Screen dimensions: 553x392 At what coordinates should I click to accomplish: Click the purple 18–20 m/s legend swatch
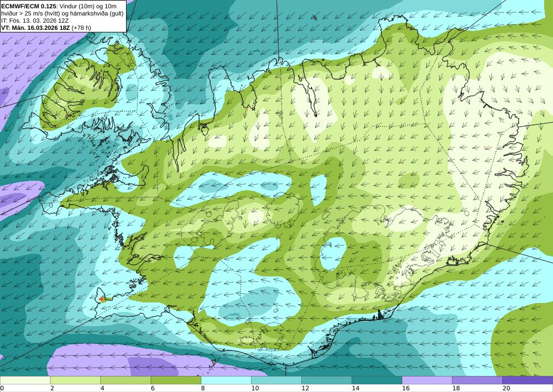pos(477,380)
